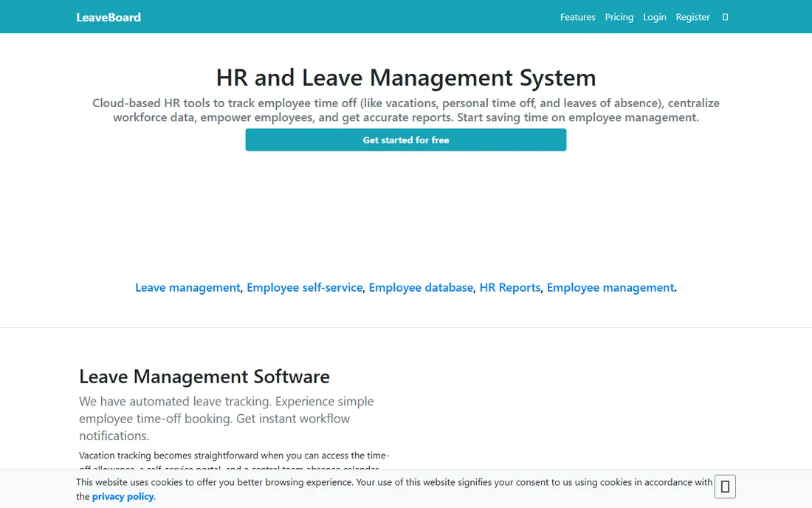Click the HR and Leave Management System heading
This screenshot has height=508, width=812.
(406, 78)
